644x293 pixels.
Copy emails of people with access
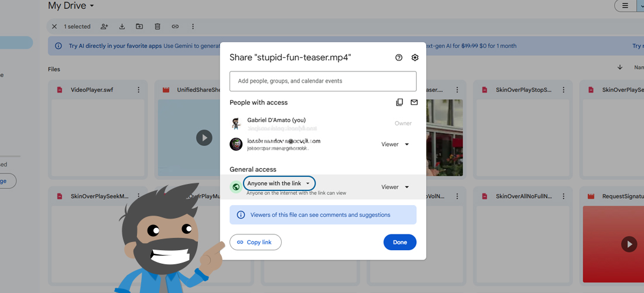[x=399, y=103]
